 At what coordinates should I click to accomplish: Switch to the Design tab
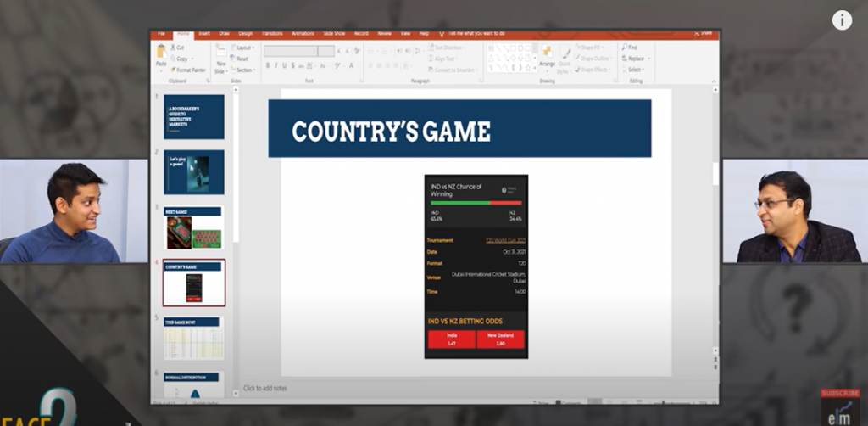[x=245, y=34]
